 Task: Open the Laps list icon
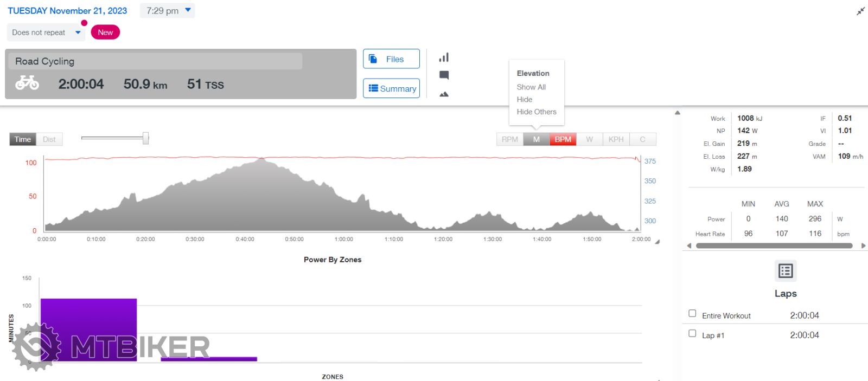[785, 271]
